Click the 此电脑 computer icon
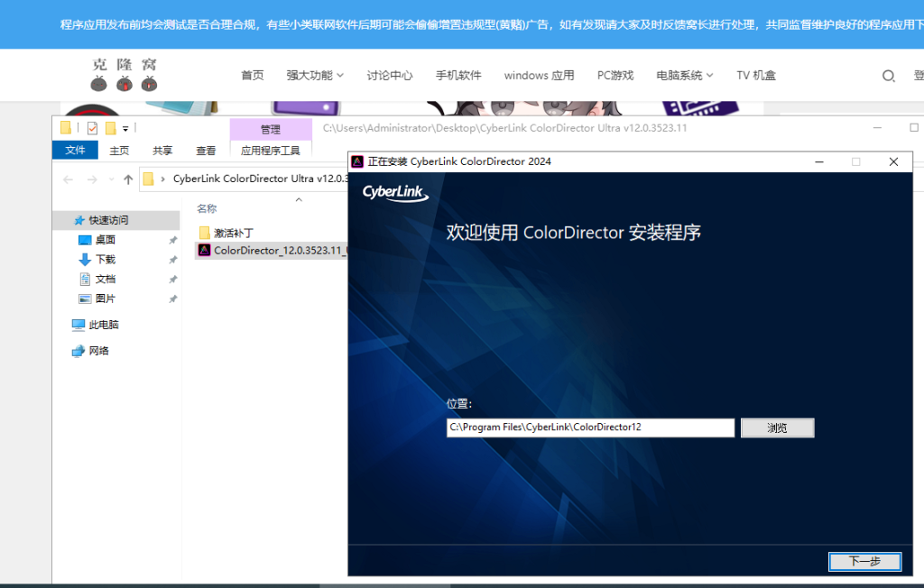The image size is (924, 588). click(x=79, y=325)
